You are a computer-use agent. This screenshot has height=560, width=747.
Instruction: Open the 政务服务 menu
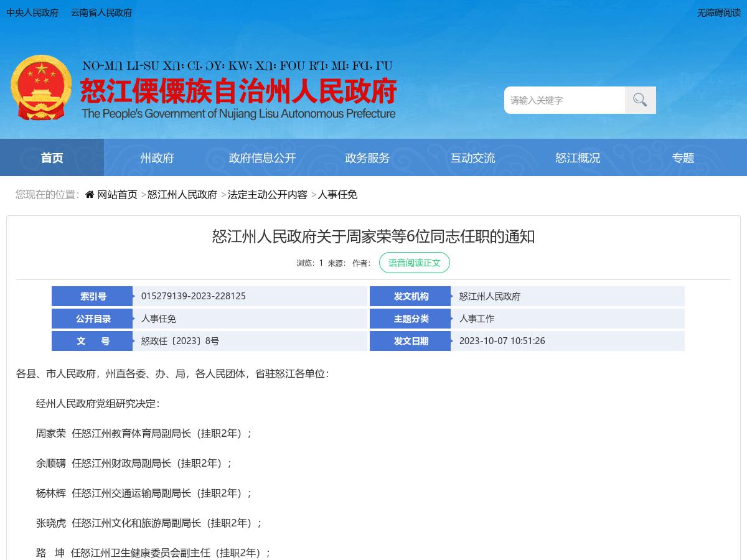(367, 158)
